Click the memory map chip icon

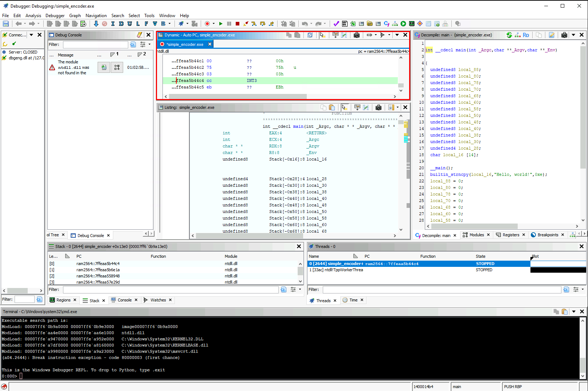click(x=412, y=24)
